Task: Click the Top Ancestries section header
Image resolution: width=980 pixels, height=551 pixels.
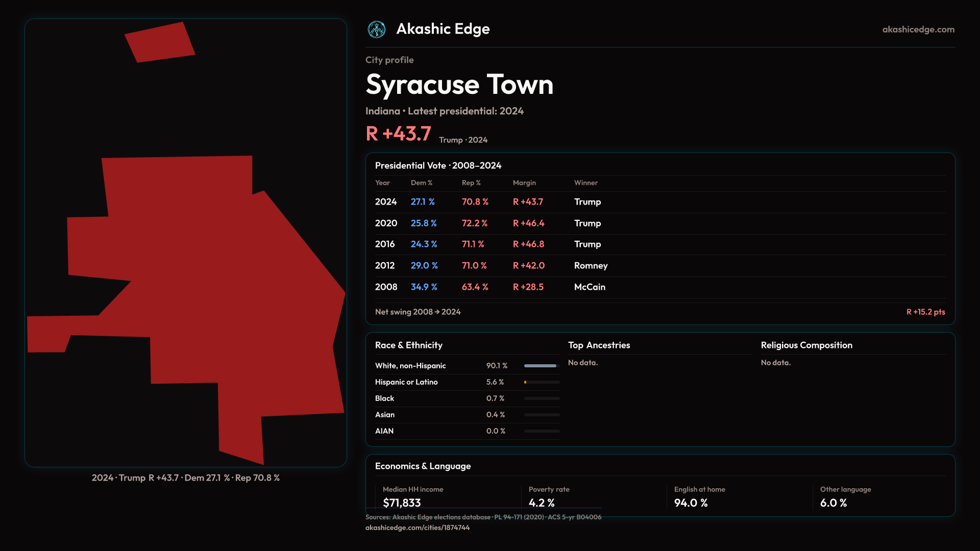Action: tap(599, 345)
